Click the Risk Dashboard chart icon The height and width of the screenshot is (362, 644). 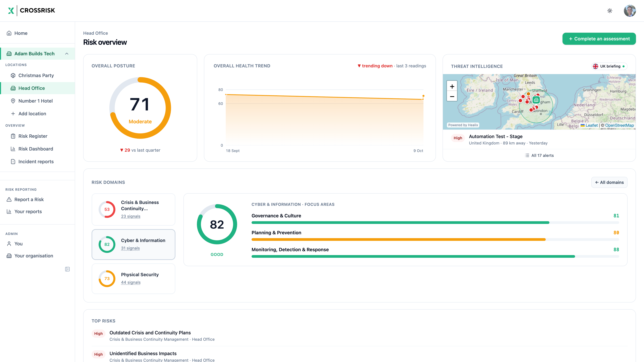point(13,149)
